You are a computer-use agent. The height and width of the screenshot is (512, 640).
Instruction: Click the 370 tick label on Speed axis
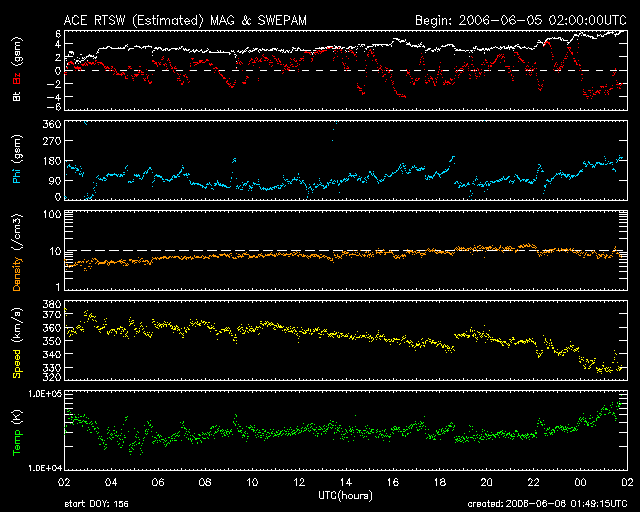[52, 314]
